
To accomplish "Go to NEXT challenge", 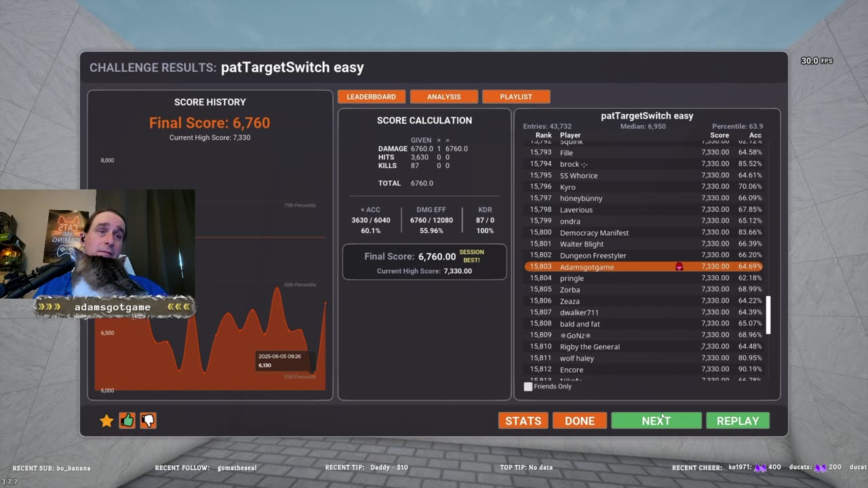I will tap(656, 421).
